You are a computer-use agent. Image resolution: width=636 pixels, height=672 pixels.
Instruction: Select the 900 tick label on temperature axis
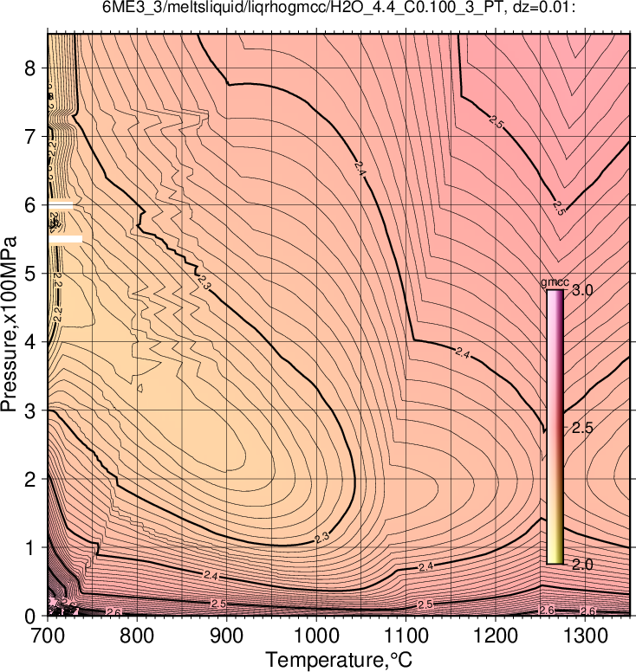(226, 636)
